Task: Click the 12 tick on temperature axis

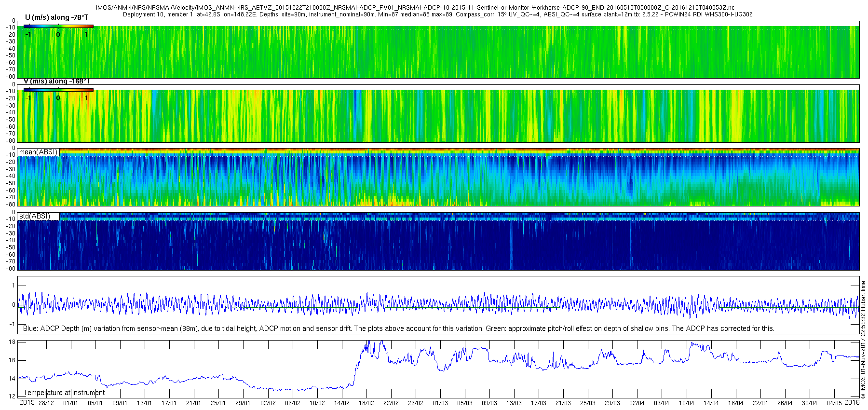Action: 13,396
